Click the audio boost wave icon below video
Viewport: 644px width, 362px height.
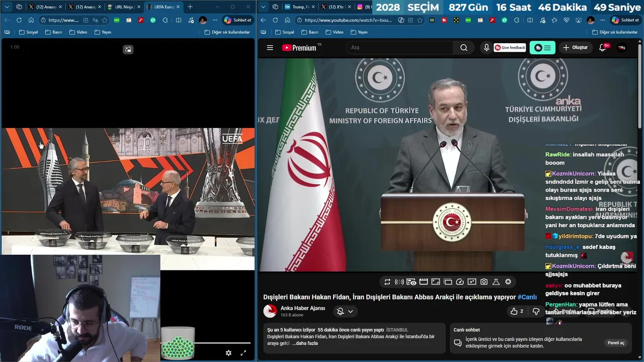(x=399, y=282)
